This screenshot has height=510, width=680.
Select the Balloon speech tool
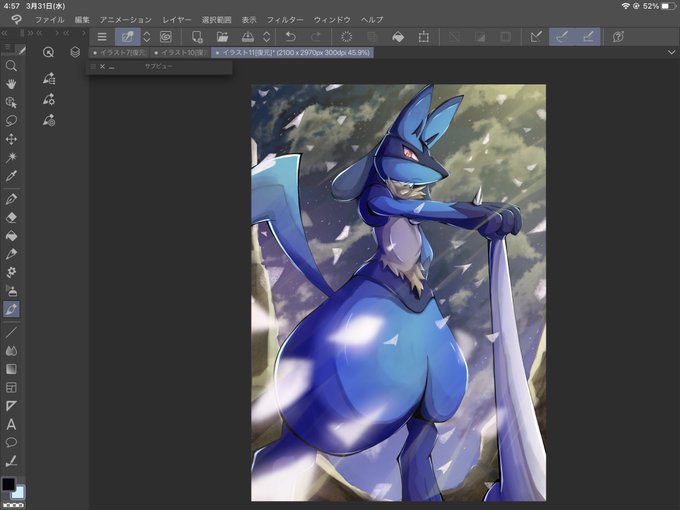(11, 442)
